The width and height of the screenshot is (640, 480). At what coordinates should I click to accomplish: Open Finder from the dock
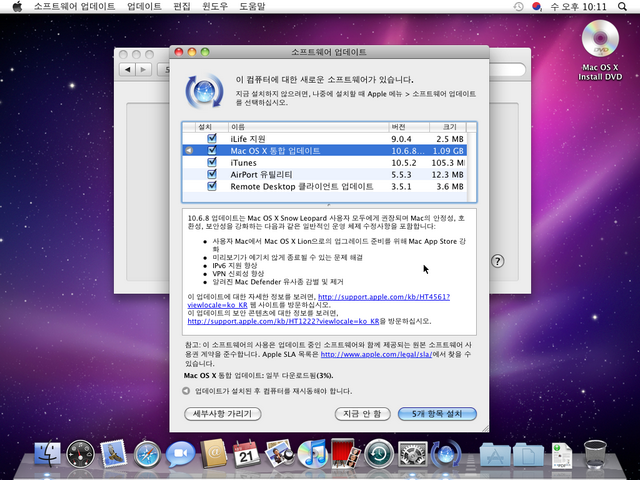click(x=47, y=453)
